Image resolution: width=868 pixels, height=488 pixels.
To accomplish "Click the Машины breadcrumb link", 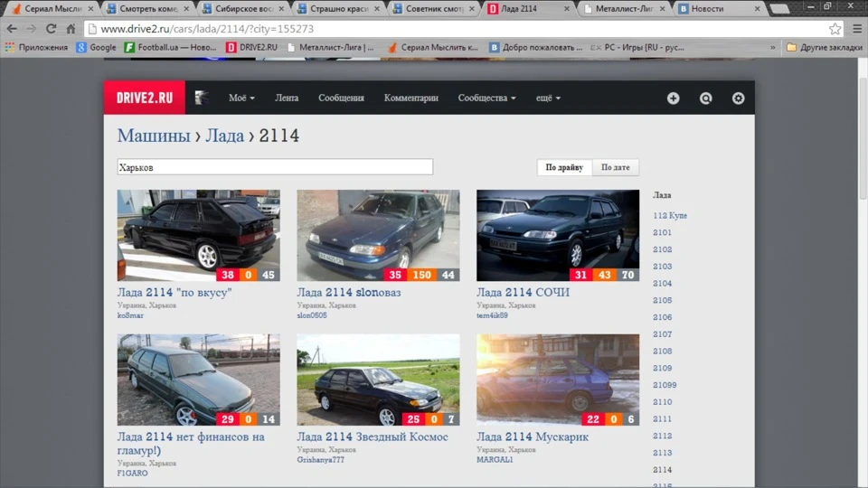I will (x=154, y=136).
